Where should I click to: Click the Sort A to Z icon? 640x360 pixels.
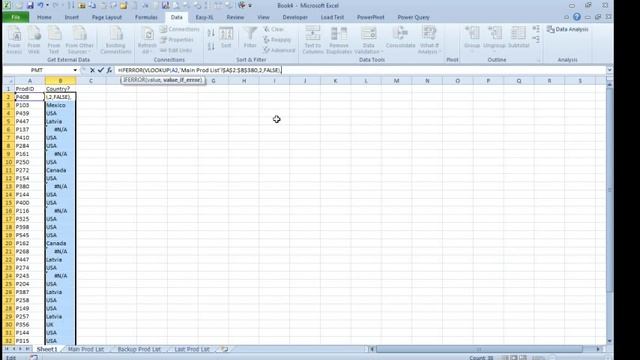(211, 33)
